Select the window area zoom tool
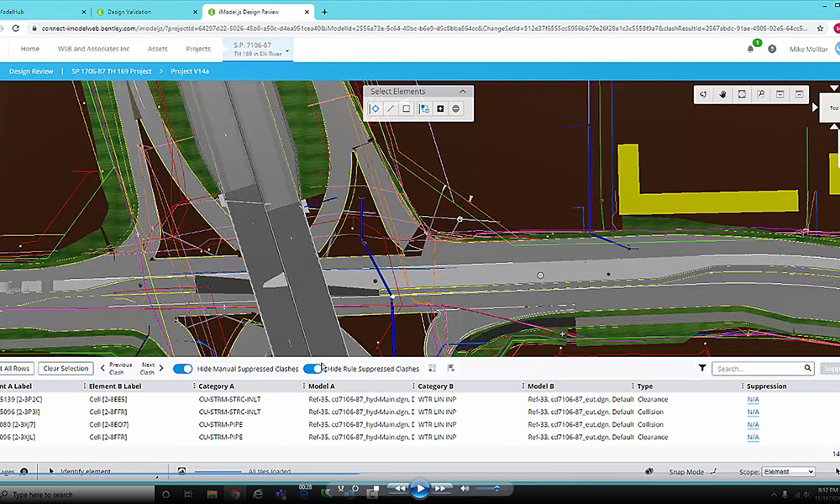Image resolution: width=840 pixels, height=504 pixels. coord(761,94)
